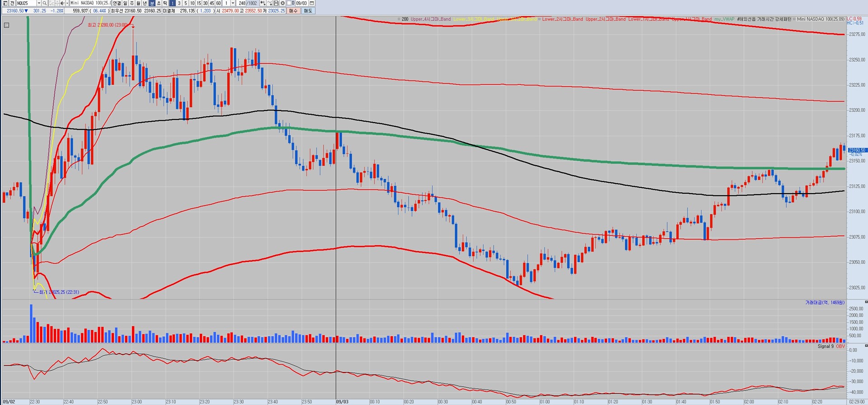Click the save chart floppy disk icon
This screenshot has width=868, height=405.
(276, 3)
